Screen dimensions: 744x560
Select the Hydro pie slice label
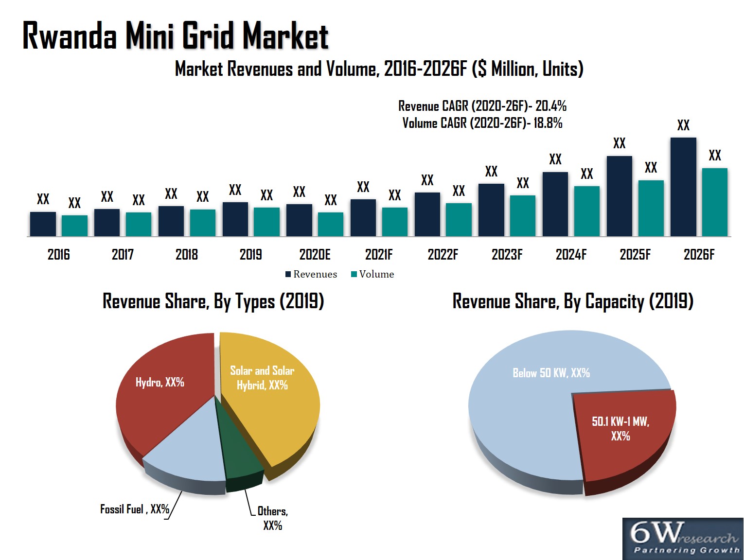(x=160, y=383)
